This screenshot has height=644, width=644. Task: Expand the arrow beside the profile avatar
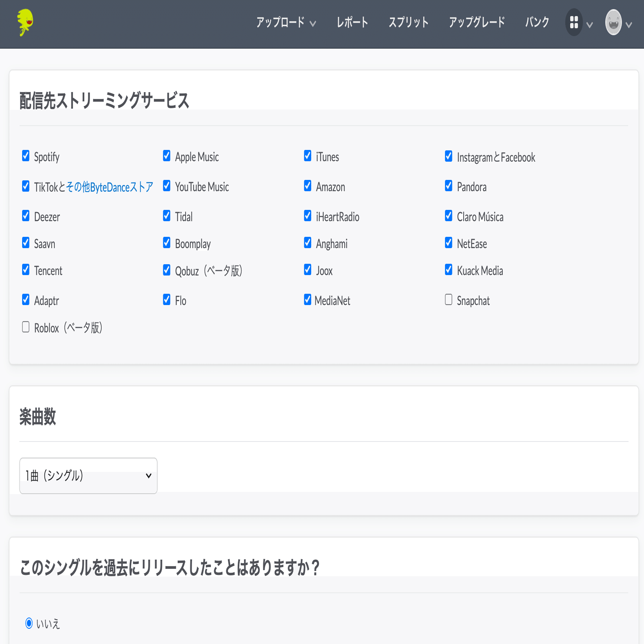(x=629, y=25)
